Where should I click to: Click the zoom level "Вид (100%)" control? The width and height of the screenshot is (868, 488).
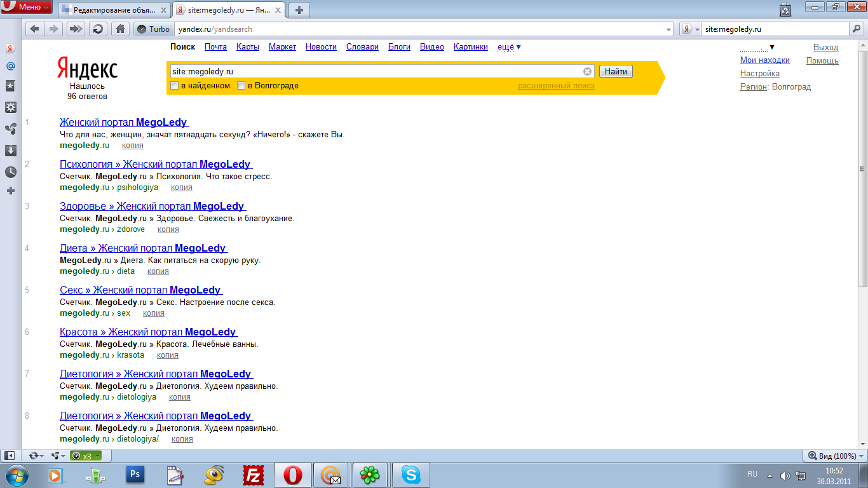832,456
